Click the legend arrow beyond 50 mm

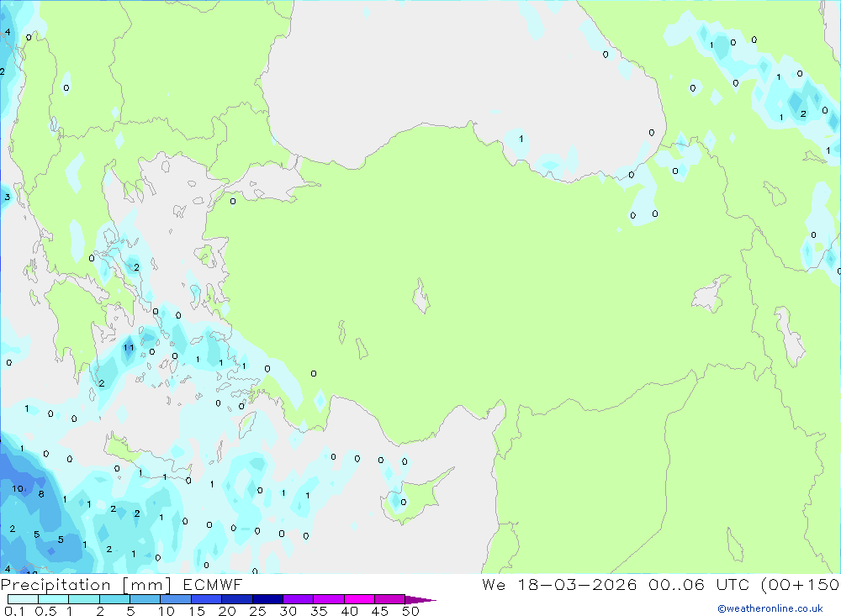pyautogui.click(x=420, y=599)
